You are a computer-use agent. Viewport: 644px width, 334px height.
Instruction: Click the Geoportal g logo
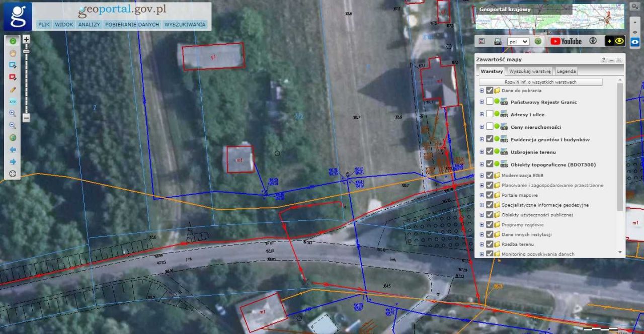click(x=18, y=17)
